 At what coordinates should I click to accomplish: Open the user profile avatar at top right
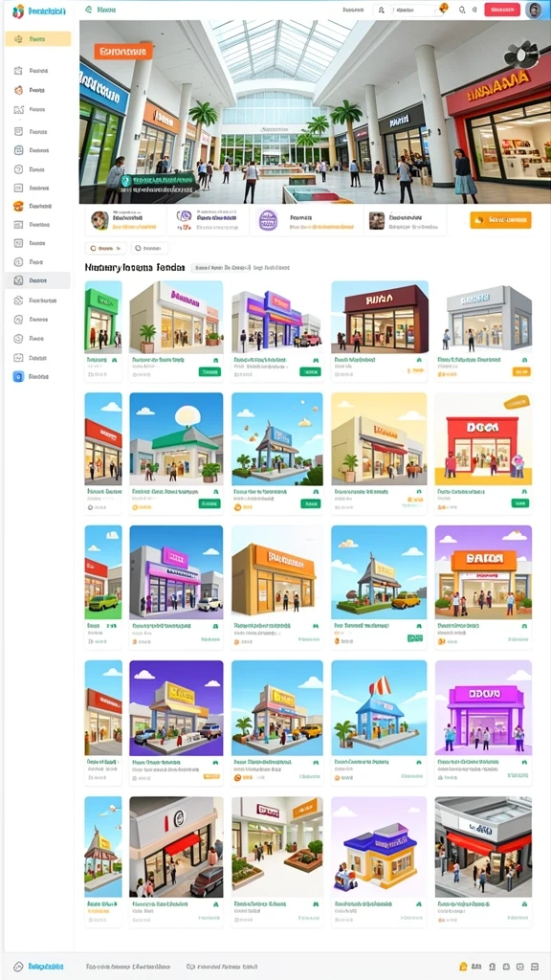[534, 10]
